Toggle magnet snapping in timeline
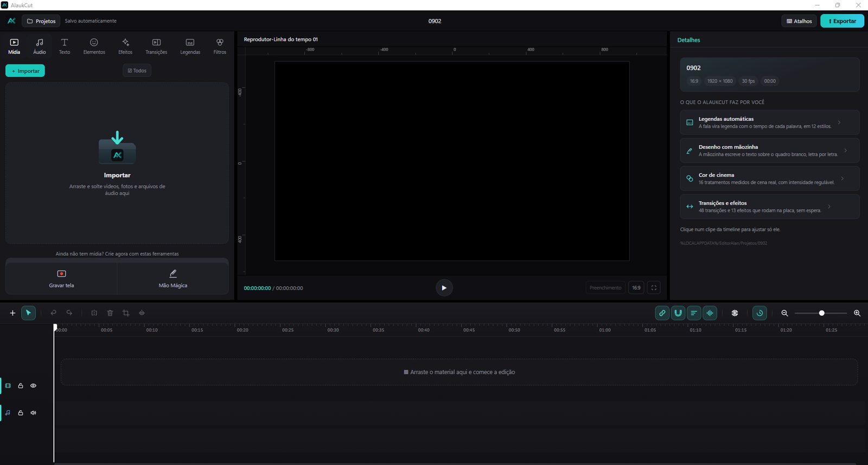Viewport: 868px width, 465px height. [678, 313]
